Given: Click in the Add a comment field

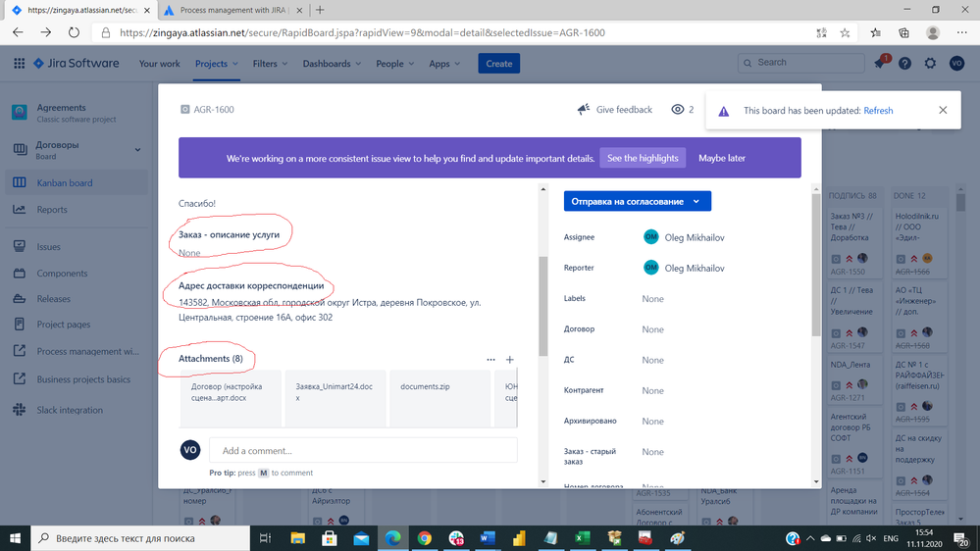Looking at the screenshot, I should pyautogui.click(x=363, y=450).
